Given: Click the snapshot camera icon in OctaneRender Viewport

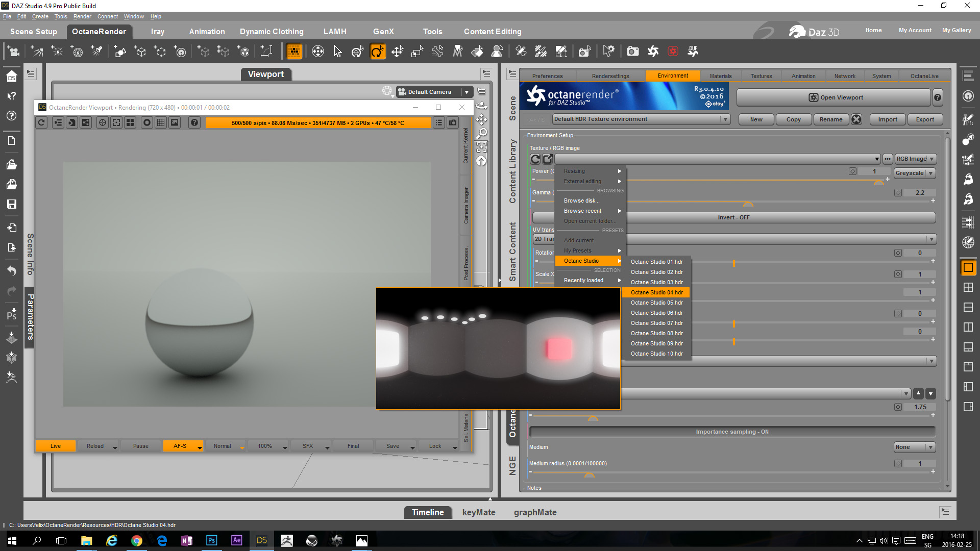Looking at the screenshot, I should [453, 122].
